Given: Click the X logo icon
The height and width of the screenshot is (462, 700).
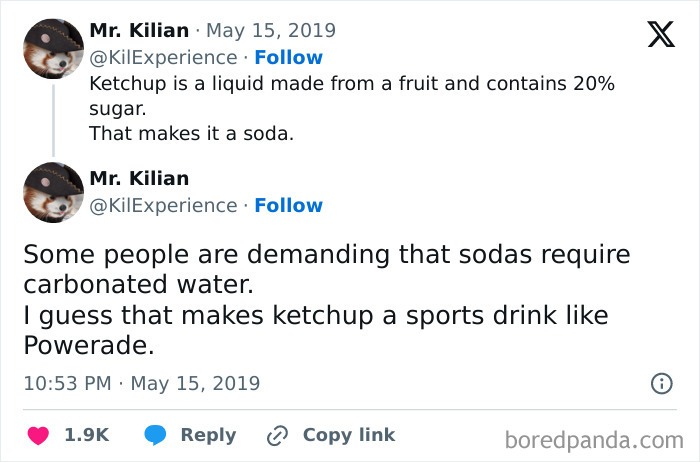Looking at the screenshot, I should [x=660, y=35].
